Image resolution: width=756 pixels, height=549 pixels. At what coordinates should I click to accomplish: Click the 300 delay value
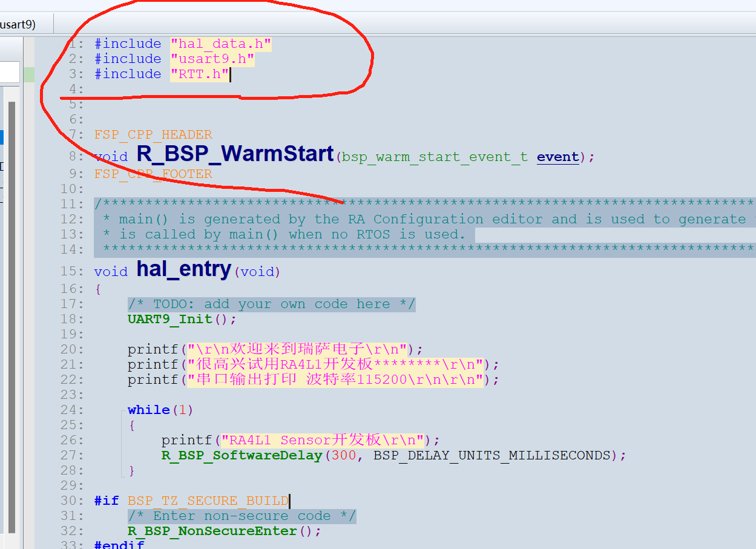[x=344, y=455]
